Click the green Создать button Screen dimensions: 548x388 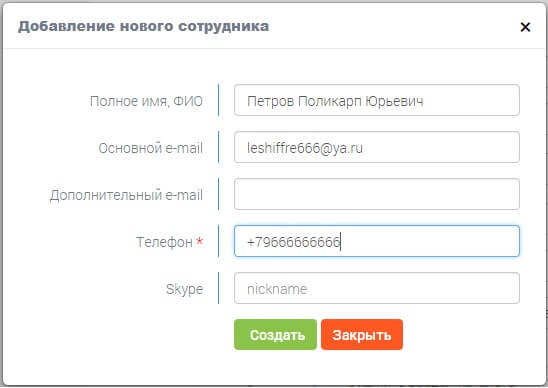click(x=275, y=335)
